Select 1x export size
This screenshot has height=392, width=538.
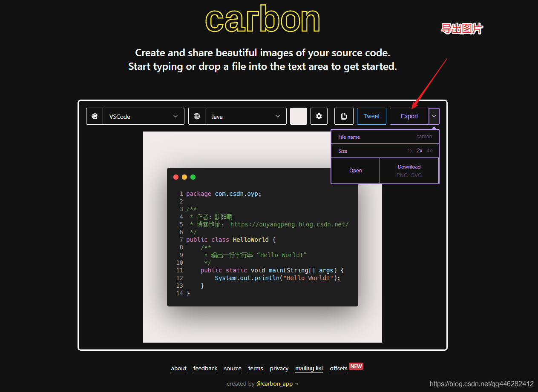click(x=410, y=151)
